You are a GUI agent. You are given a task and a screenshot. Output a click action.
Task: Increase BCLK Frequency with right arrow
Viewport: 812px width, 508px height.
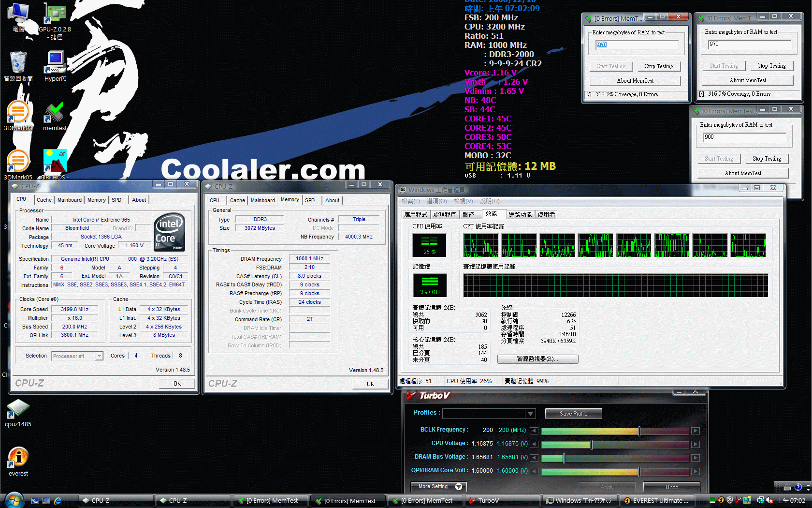[x=696, y=431]
